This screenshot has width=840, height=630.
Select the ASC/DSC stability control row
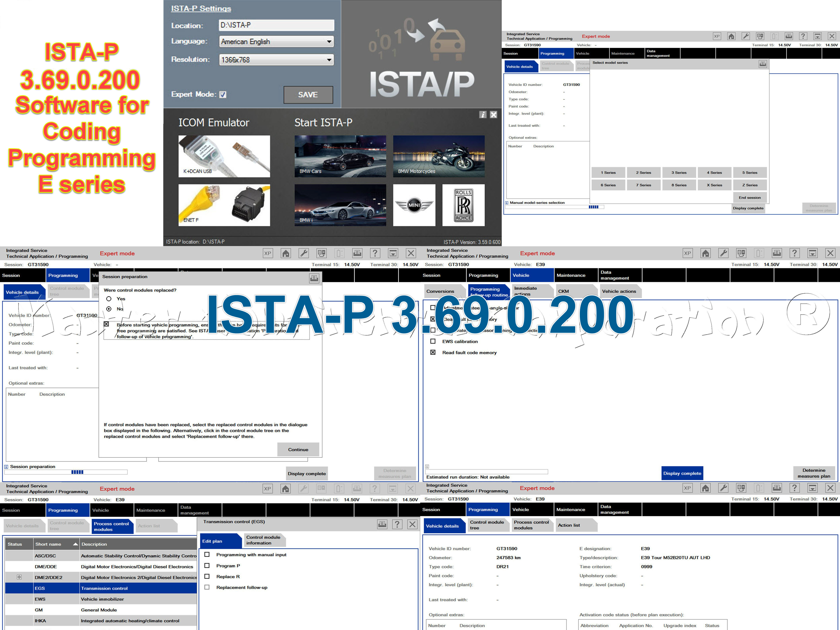tap(101, 556)
